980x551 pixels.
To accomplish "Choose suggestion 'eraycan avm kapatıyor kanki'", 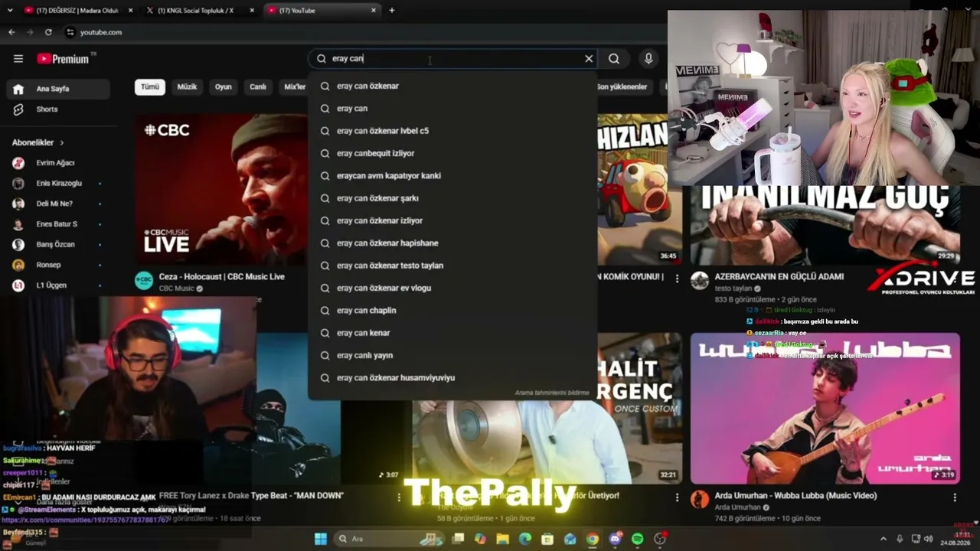I will 452,175.
